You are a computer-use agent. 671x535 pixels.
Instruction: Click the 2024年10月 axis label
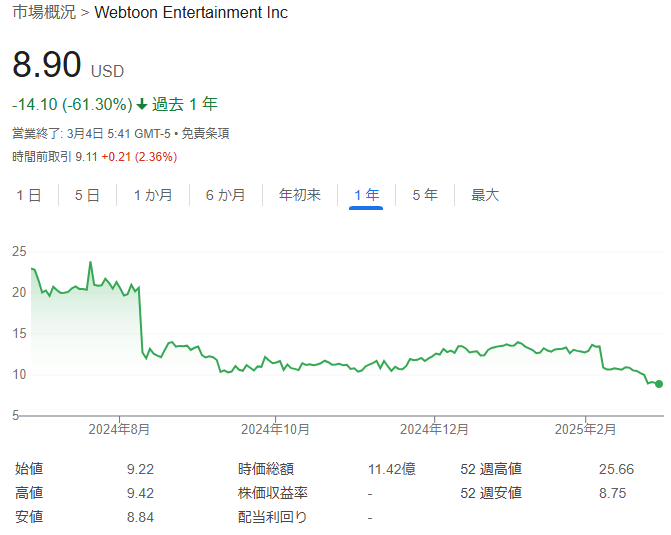(275, 429)
